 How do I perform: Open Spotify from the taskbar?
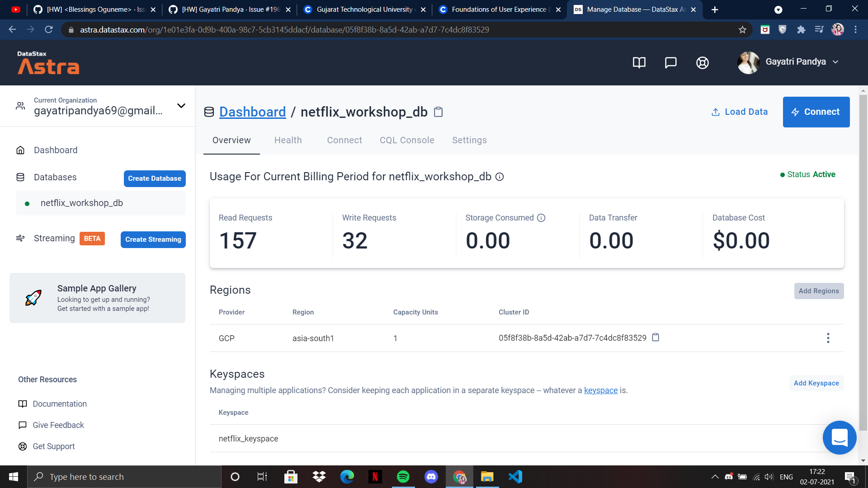coord(403,477)
